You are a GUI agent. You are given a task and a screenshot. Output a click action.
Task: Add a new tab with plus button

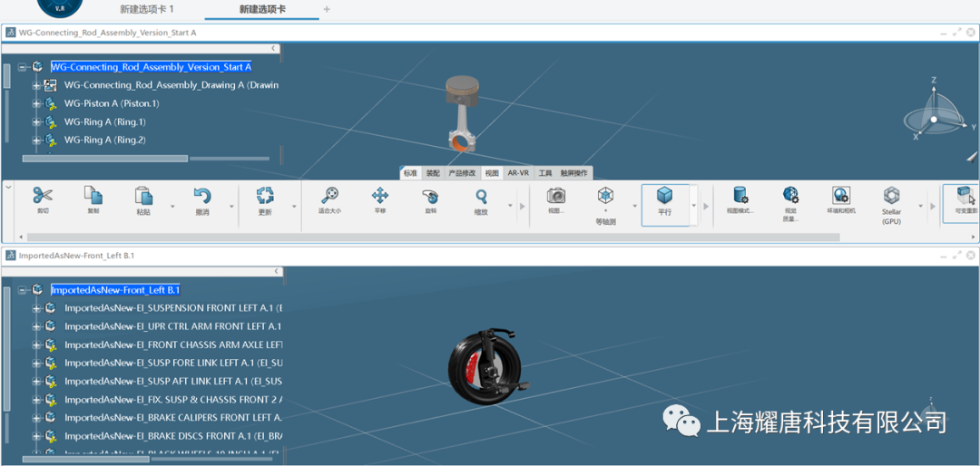(327, 9)
